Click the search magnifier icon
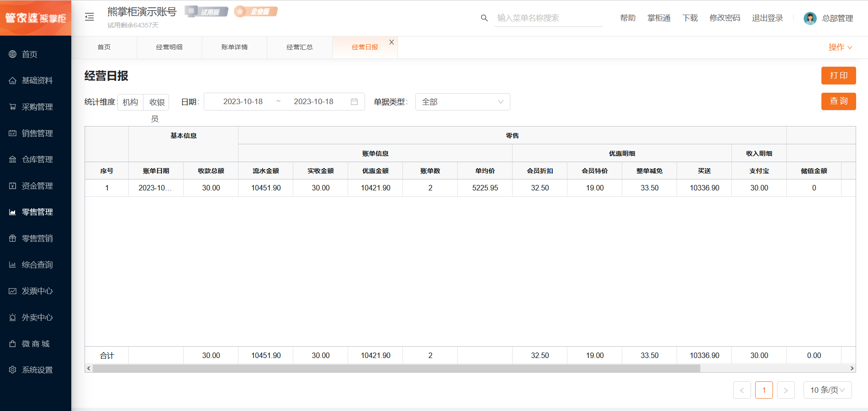 [x=484, y=18]
